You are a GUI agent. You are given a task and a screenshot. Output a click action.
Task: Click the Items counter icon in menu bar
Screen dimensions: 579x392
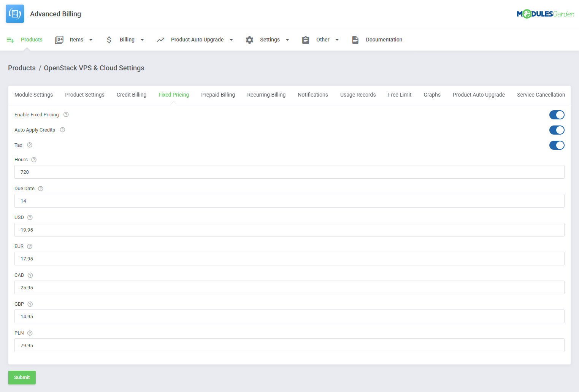[x=59, y=40]
